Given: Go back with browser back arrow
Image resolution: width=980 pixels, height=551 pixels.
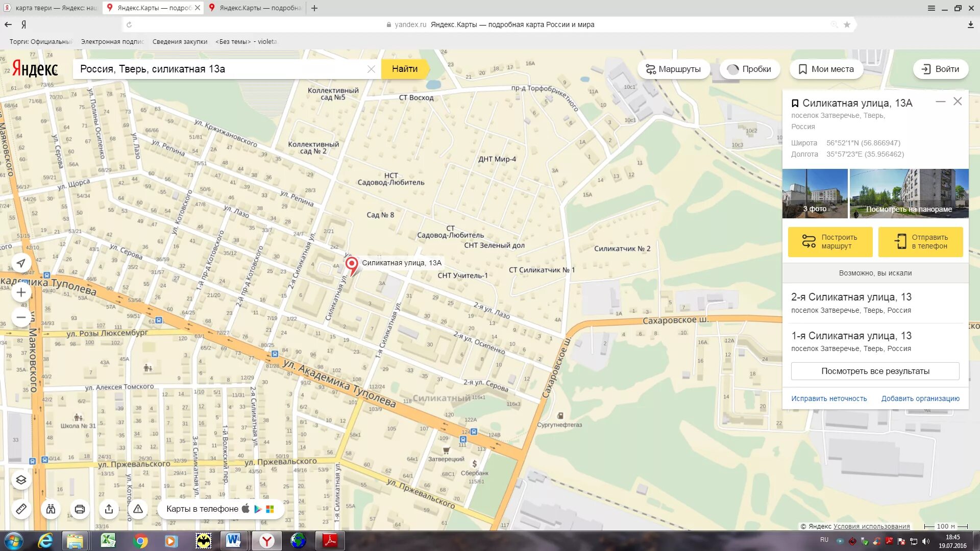Looking at the screenshot, I should (x=8, y=24).
